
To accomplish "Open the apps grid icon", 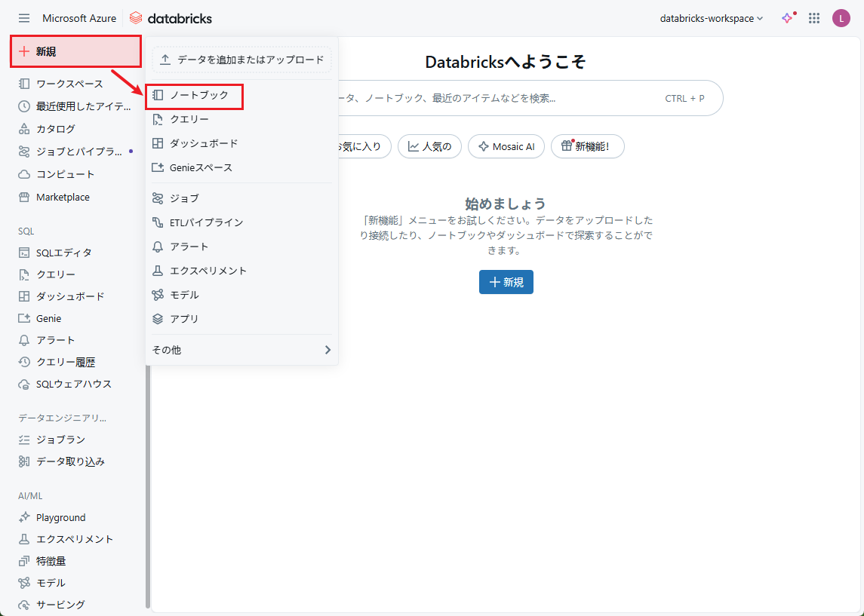I will 814,18.
